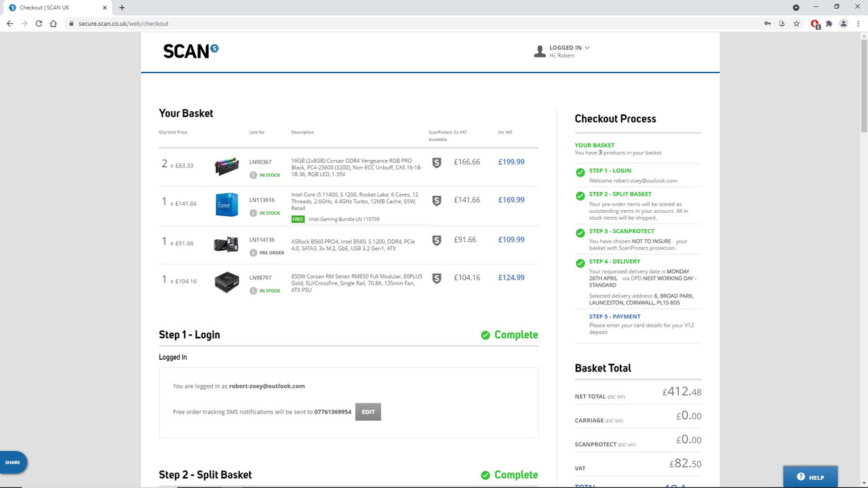The width and height of the screenshot is (868, 488).
Task: Click the browser home icon
Action: pyautogui.click(x=53, y=23)
